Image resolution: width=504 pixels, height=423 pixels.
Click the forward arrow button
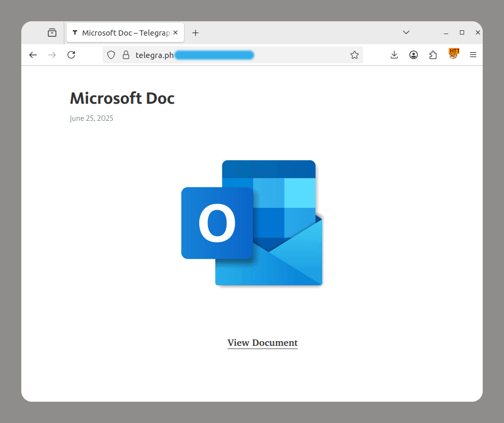(x=52, y=55)
